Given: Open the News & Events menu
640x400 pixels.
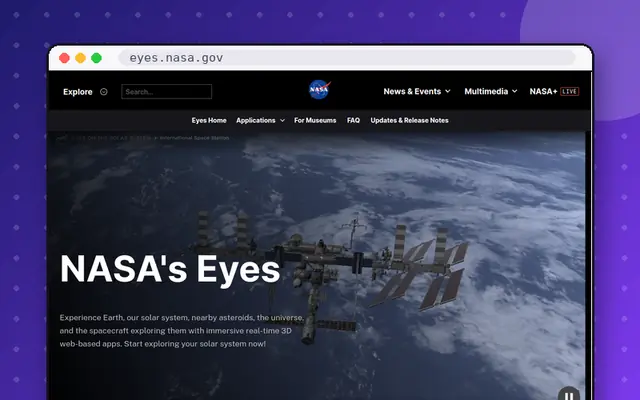Looking at the screenshot, I should point(412,91).
